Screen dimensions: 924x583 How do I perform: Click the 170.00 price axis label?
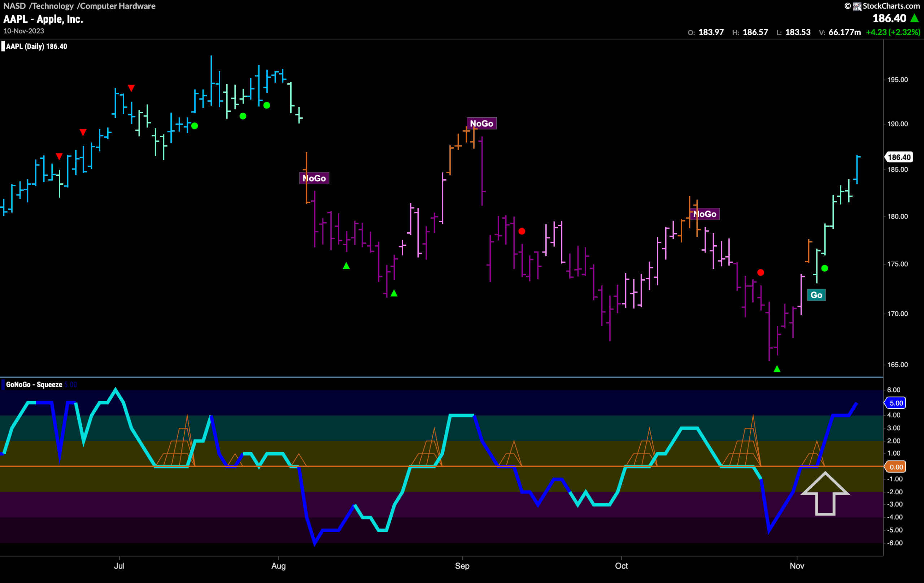(898, 314)
